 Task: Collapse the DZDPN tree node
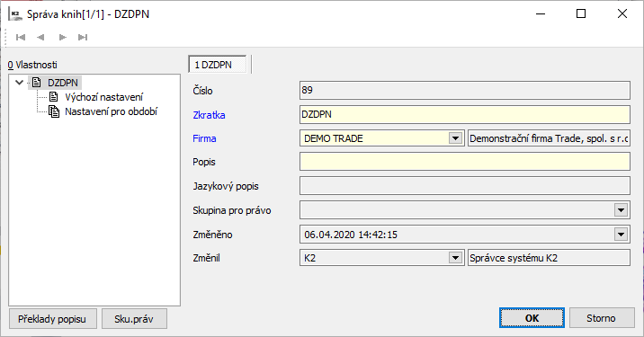click(19, 83)
